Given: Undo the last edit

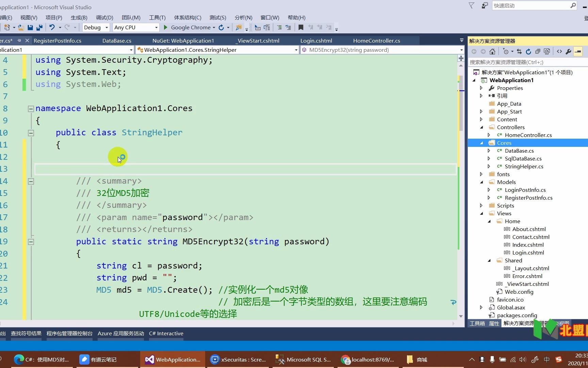Looking at the screenshot, I should 52,27.
